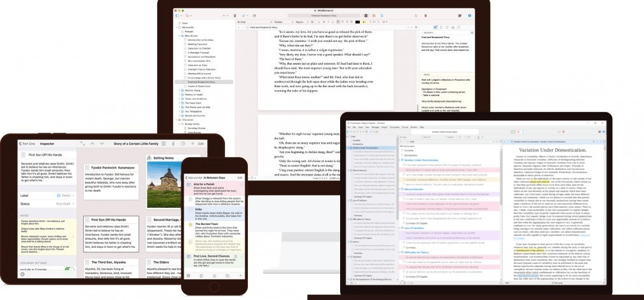Tap the up arrow on the iPad toolbar
Screen dimensions: 644x300
coord(92,144)
